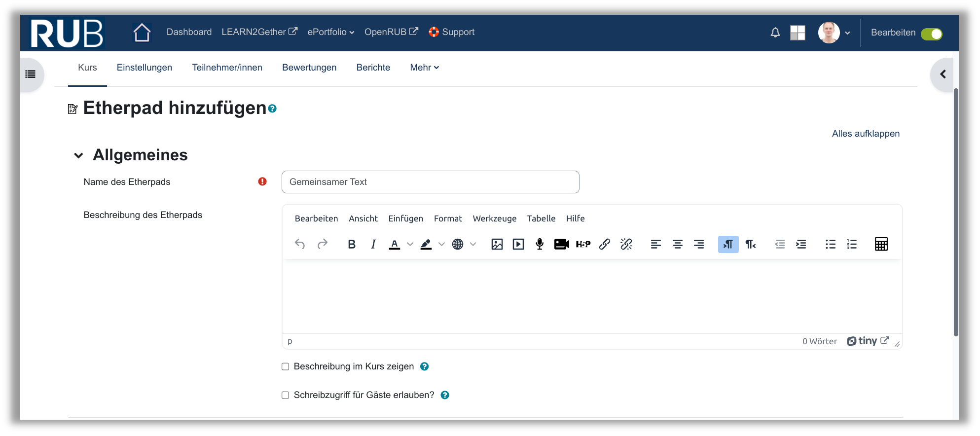
Task: Click the microphone audio recording icon
Action: (x=540, y=244)
